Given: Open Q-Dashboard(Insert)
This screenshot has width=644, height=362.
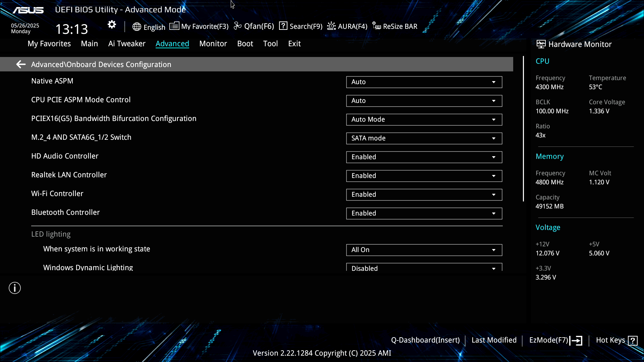Looking at the screenshot, I should coord(425,340).
